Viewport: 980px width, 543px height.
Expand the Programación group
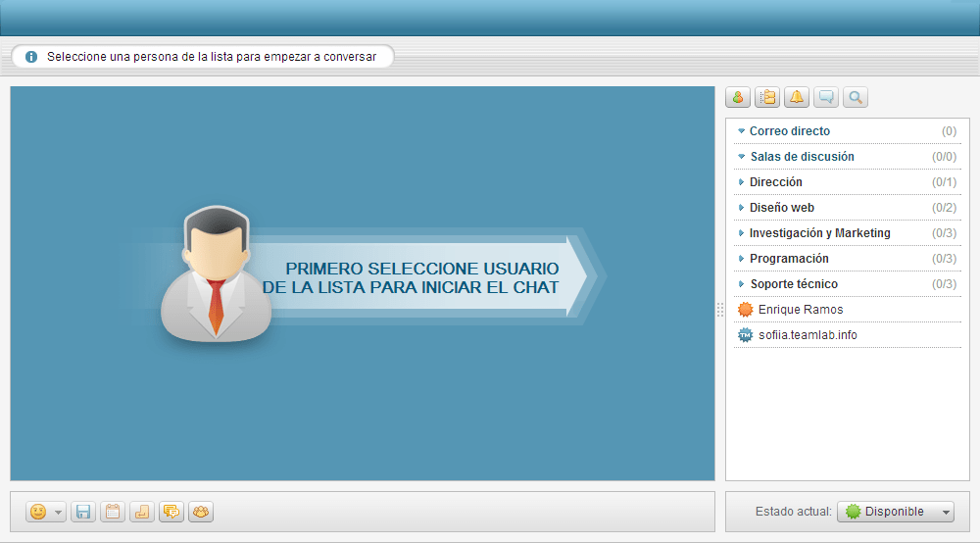click(x=741, y=259)
